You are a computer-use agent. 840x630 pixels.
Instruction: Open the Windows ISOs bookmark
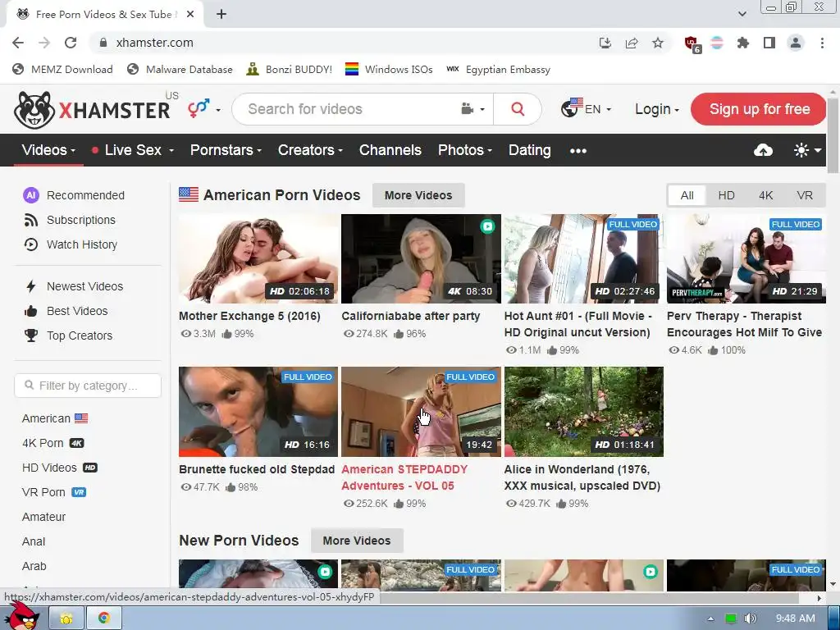coord(389,70)
